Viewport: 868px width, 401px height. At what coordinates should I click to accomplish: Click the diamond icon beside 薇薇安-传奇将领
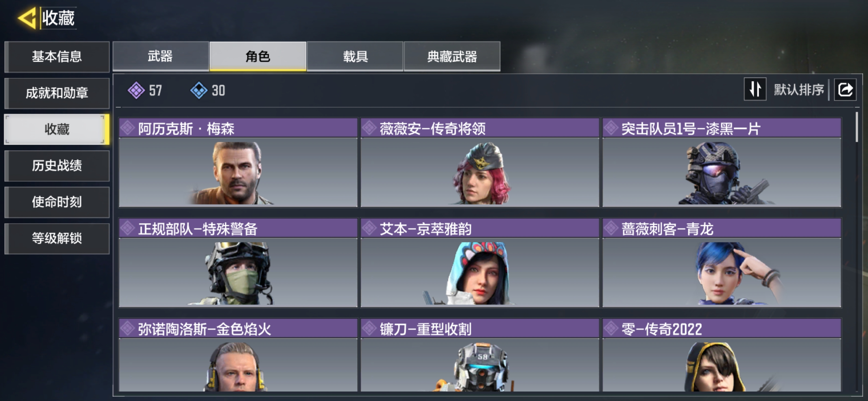(x=369, y=128)
